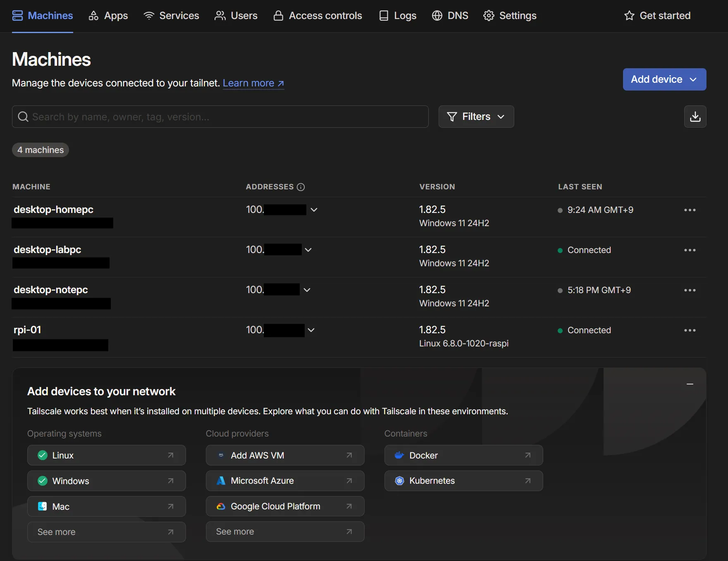Click the Addresses info icon
728x561 pixels.
click(301, 187)
